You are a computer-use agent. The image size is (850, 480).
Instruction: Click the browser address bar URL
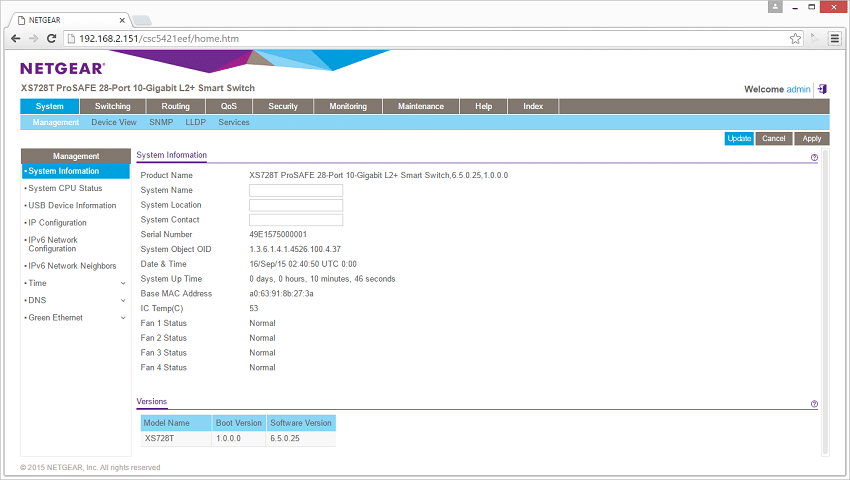point(159,39)
